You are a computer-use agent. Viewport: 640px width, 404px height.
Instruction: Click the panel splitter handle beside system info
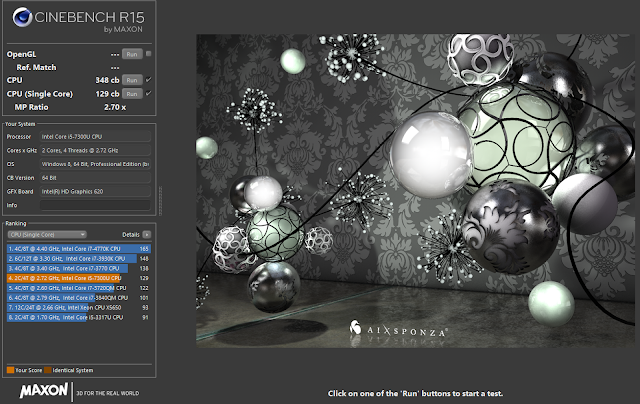[160, 201]
